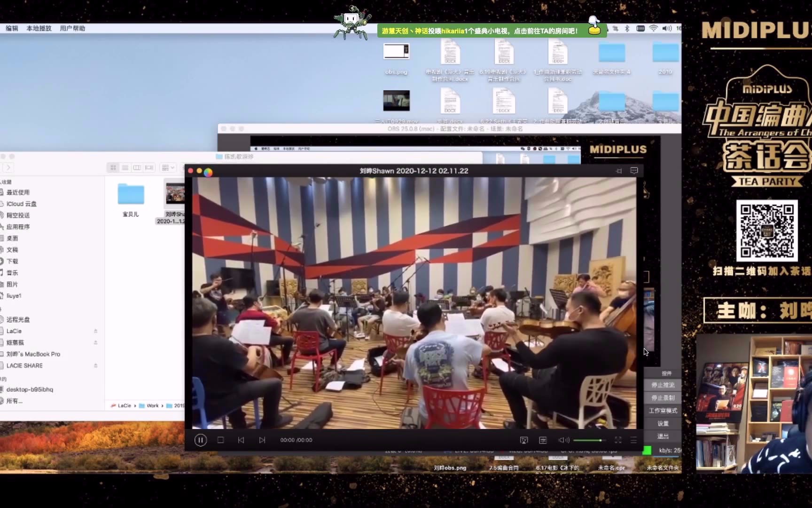Viewport: 812px width, 508px height.
Task: Open 最近使用 in Finder sidebar
Action: click(18, 192)
